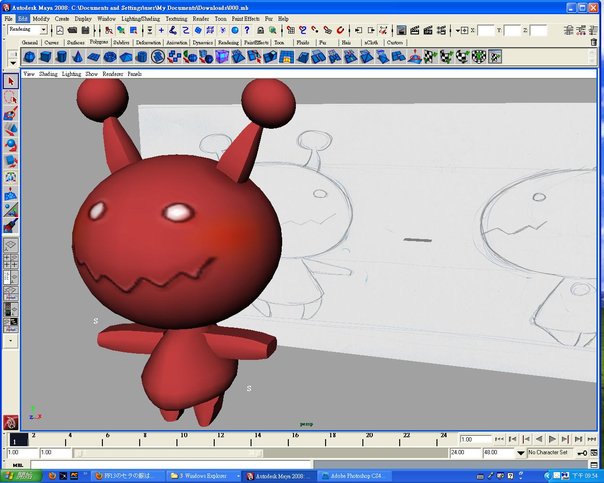Open the viewport Show menu
604x483 pixels.
91,74
